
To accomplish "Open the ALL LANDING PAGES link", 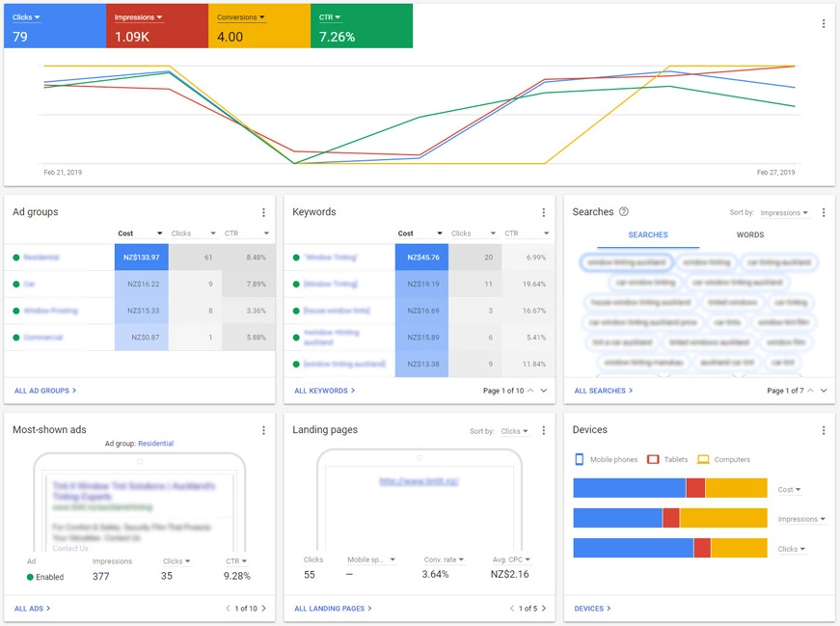I will coord(333,609).
